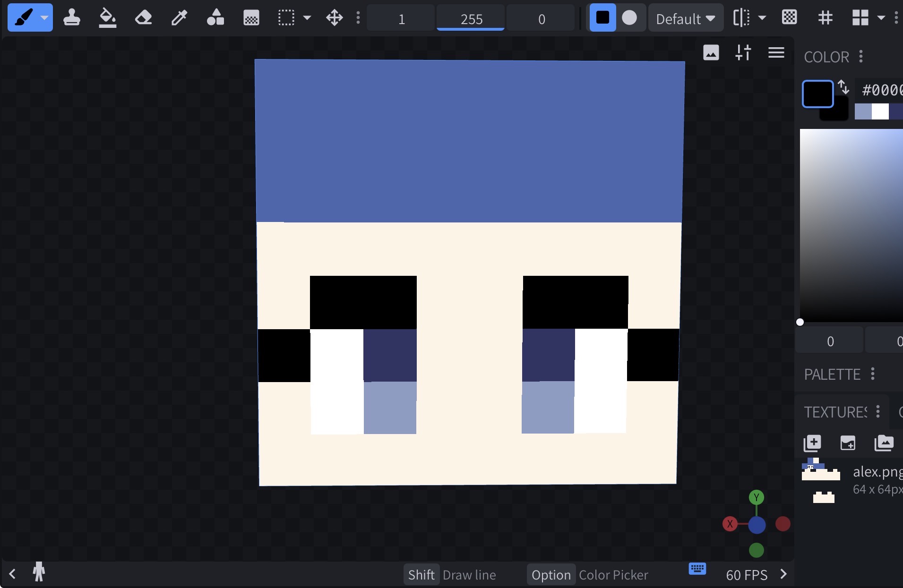Click the player model icon in status bar
This screenshot has width=903, height=588.
click(x=39, y=572)
